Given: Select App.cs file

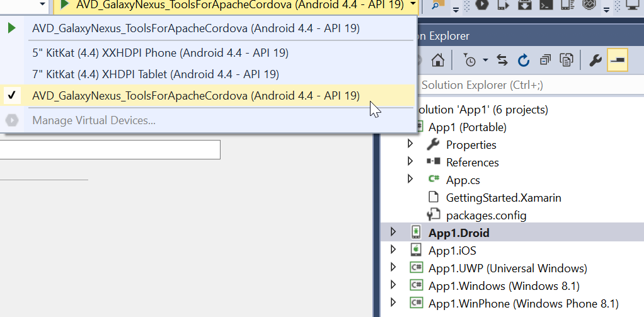Looking at the screenshot, I should coord(463,180).
